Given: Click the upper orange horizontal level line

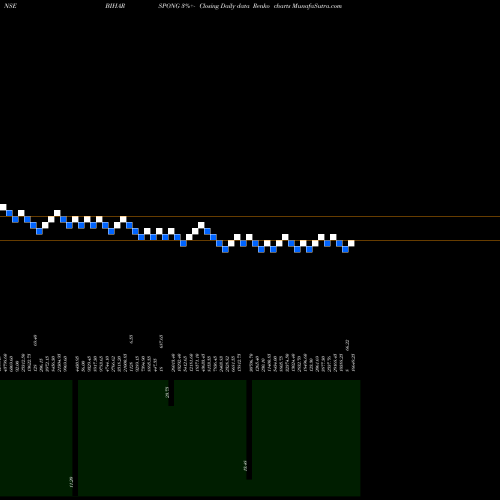Looking at the screenshot, I should click(x=250, y=217).
